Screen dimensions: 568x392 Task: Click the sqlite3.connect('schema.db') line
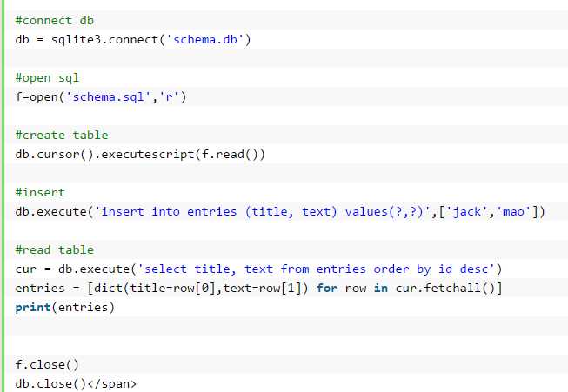[133, 39]
